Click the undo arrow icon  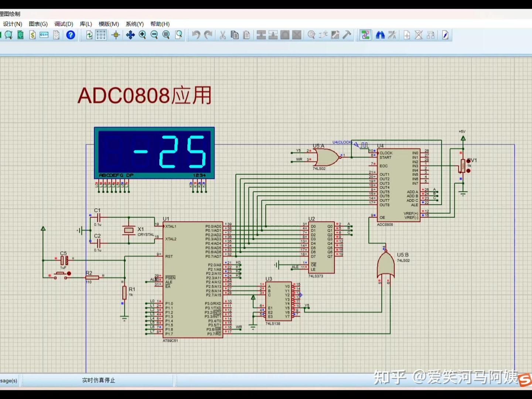[x=196, y=35]
